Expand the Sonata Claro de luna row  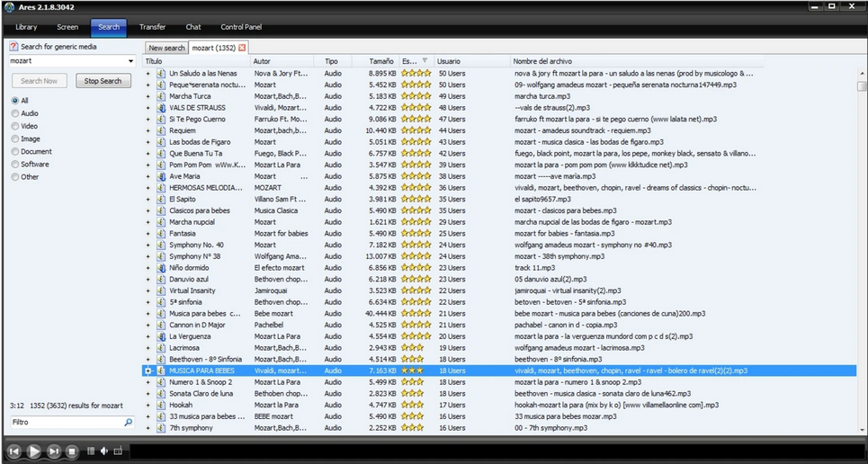pyautogui.click(x=148, y=394)
